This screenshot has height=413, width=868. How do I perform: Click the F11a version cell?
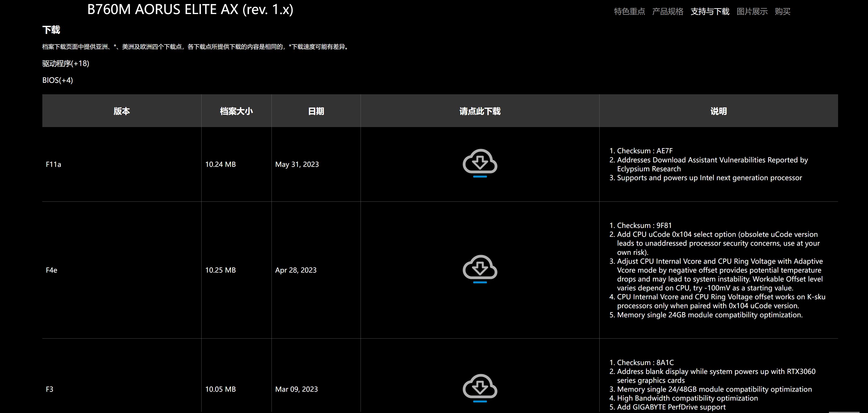click(x=54, y=164)
